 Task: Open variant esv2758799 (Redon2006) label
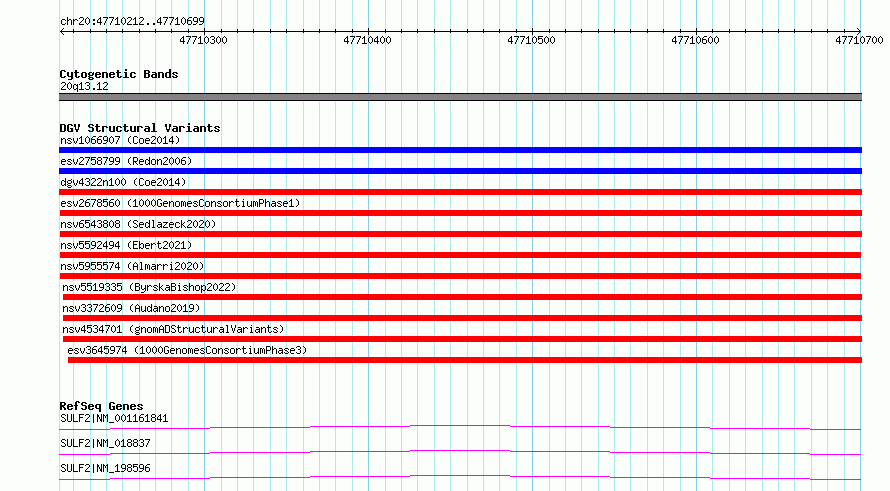tap(126, 161)
